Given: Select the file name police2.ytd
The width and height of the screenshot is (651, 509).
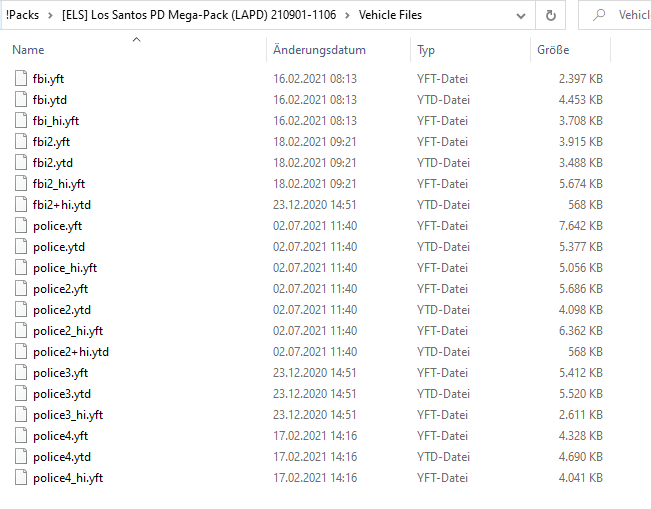Looking at the screenshot, I should click(62, 310).
